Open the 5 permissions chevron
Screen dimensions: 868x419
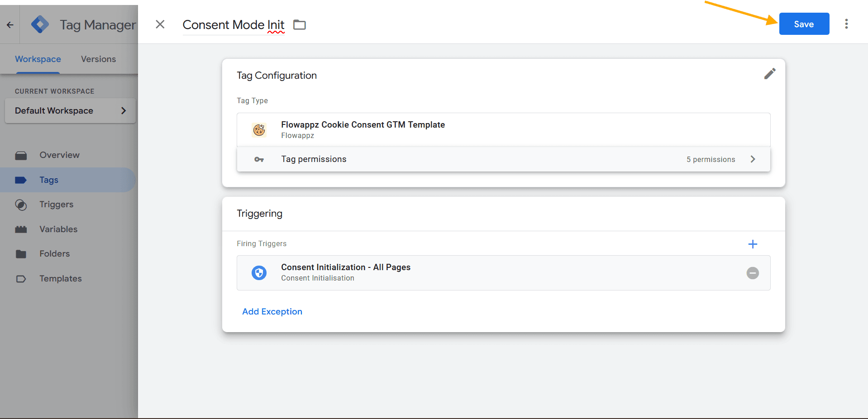[753, 159]
